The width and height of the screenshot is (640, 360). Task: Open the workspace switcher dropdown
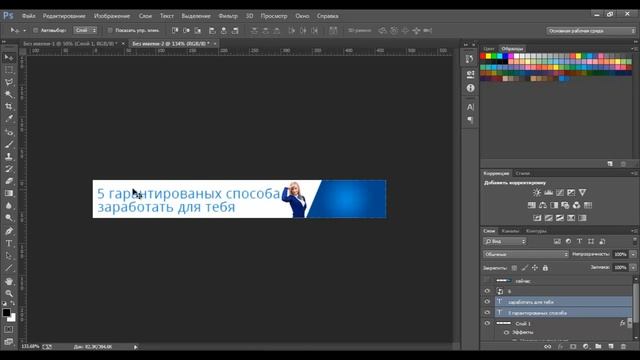tap(591, 31)
